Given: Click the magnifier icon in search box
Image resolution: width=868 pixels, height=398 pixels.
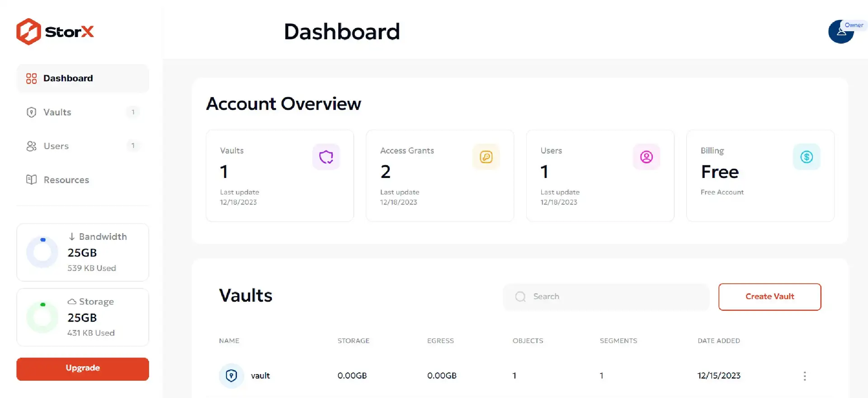Looking at the screenshot, I should click(520, 297).
